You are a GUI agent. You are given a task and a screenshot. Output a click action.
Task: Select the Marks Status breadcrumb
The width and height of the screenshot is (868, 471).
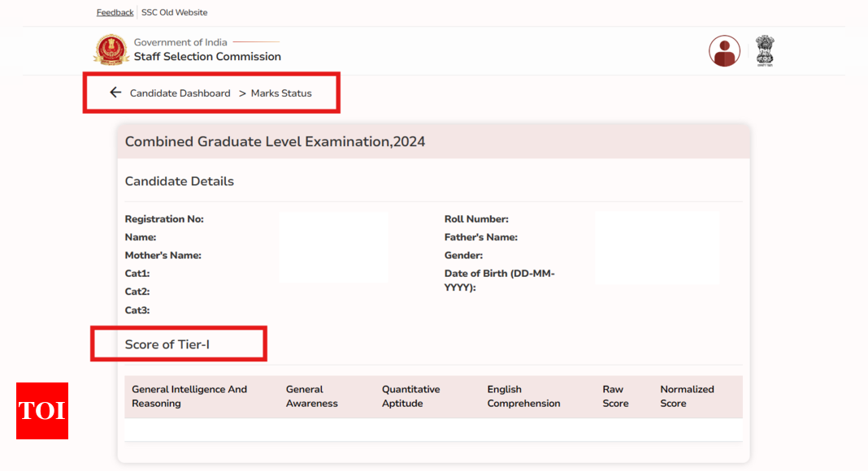[281, 93]
